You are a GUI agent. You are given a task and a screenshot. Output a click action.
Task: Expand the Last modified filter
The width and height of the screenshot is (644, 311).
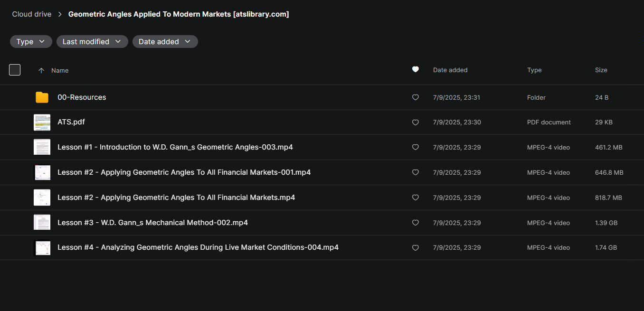click(x=92, y=42)
